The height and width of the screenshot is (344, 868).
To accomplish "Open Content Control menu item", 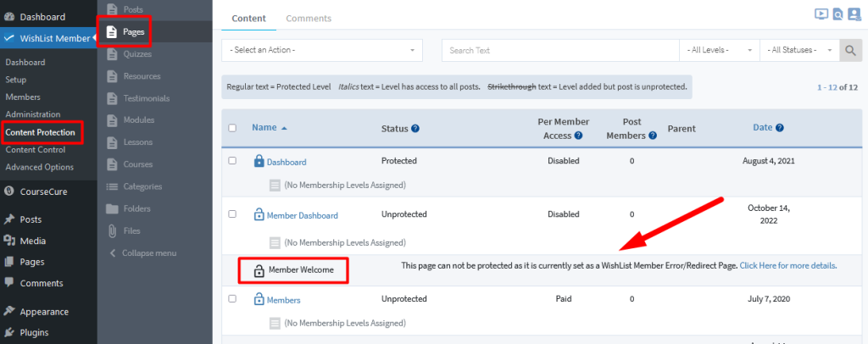I will 36,150.
